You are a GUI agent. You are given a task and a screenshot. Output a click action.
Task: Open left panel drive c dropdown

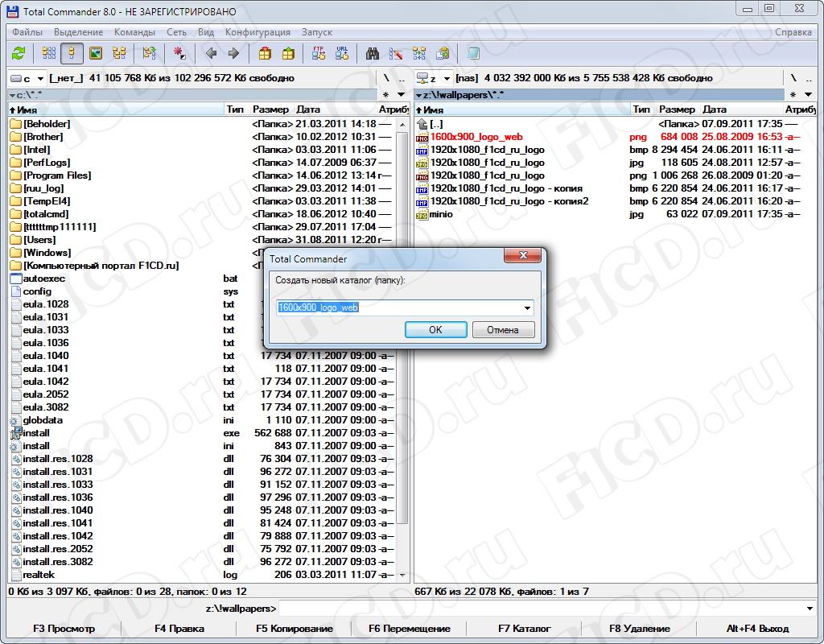click(x=27, y=78)
